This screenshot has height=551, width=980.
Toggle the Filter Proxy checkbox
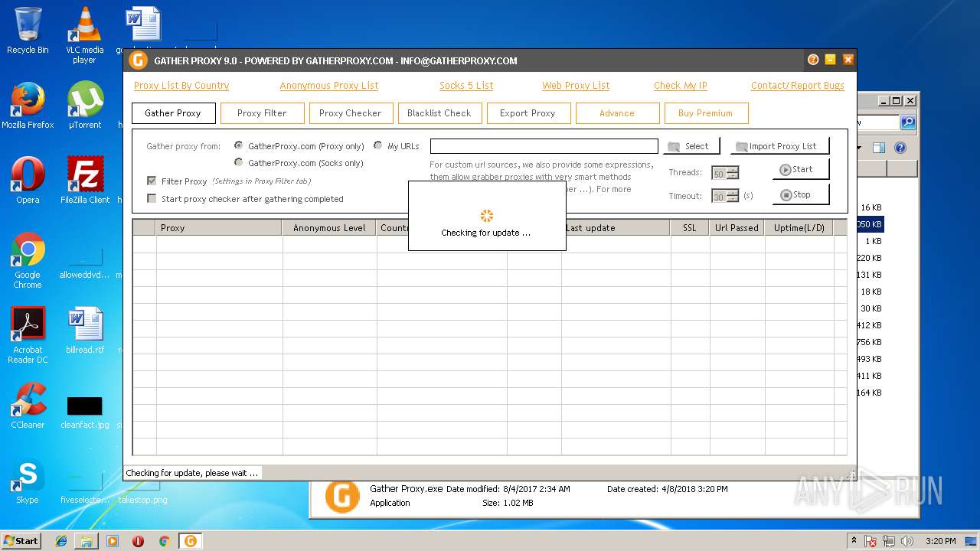tap(152, 181)
